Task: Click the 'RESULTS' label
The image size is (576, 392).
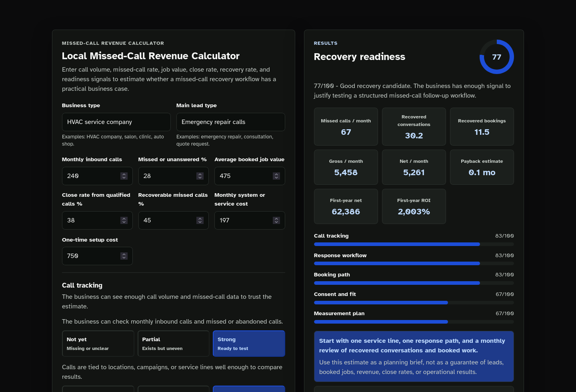Action: click(x=326, y=43)
